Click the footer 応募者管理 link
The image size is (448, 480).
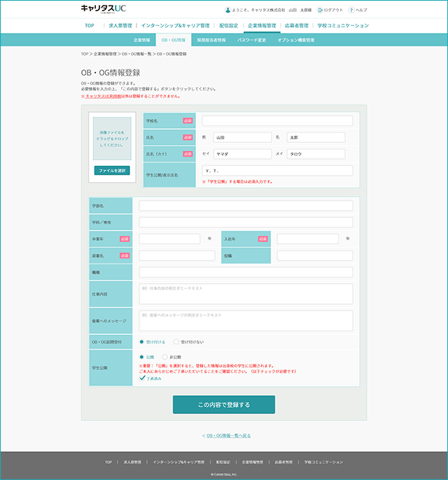tap(283, 462)
